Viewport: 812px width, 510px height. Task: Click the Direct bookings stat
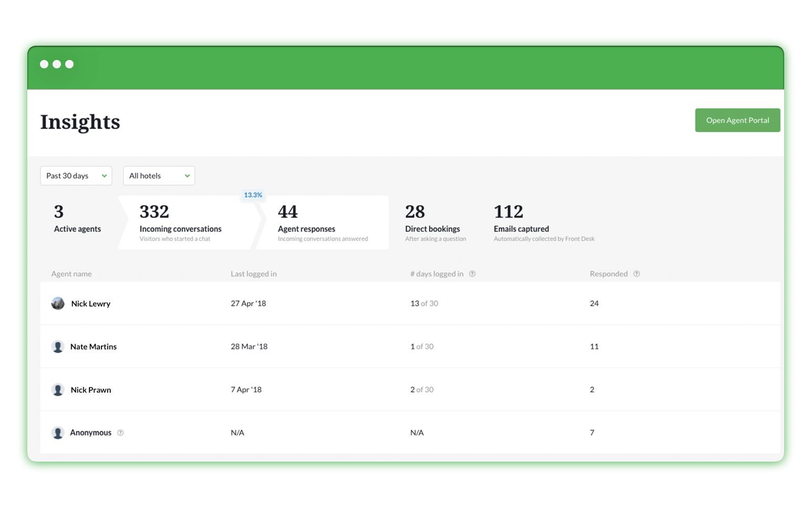[435, 223]
